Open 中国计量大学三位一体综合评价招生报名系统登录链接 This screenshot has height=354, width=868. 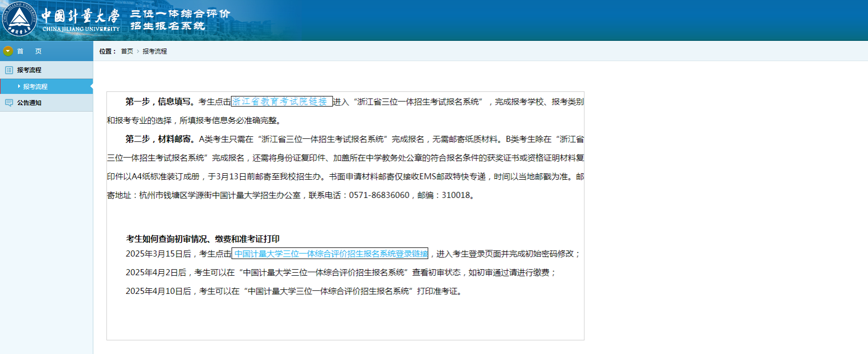pyautogui.click(x=331, y=254)
